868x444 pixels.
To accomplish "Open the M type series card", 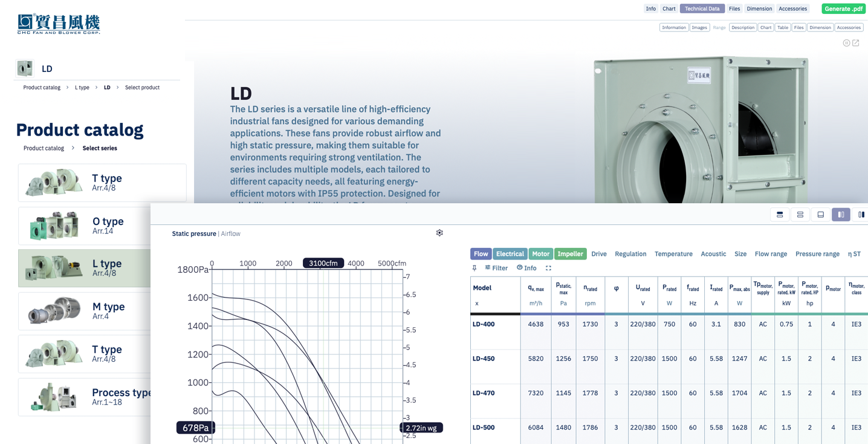I will (85, 311).
